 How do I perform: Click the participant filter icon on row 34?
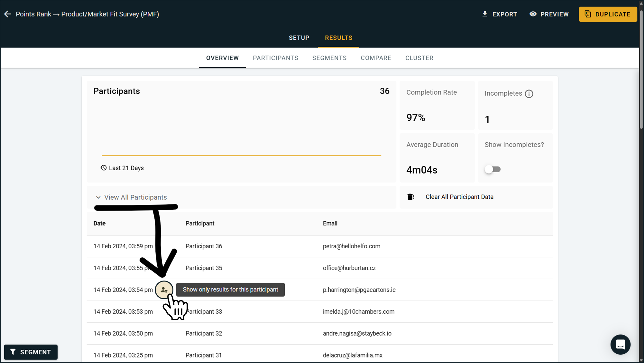[x=164, y=290]
